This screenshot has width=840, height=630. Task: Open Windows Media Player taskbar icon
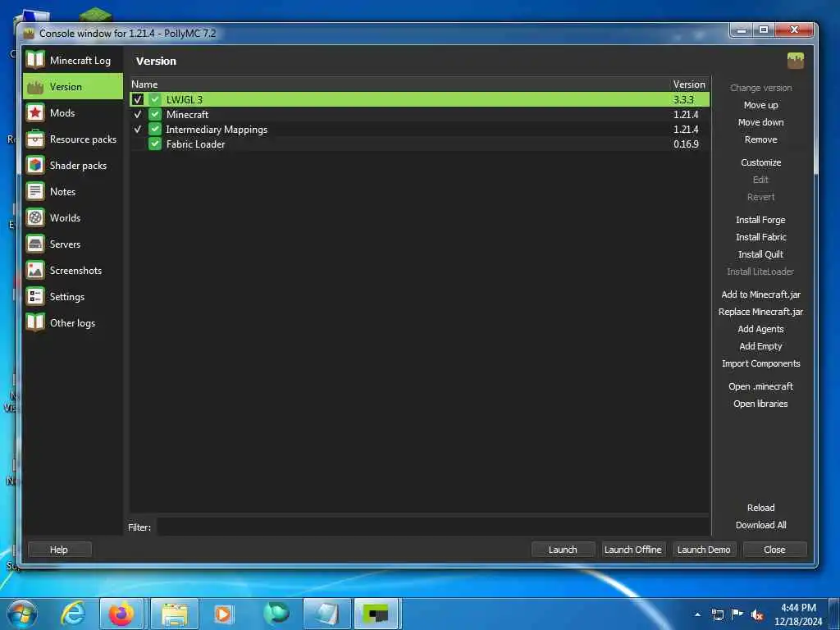pos(223,614)
